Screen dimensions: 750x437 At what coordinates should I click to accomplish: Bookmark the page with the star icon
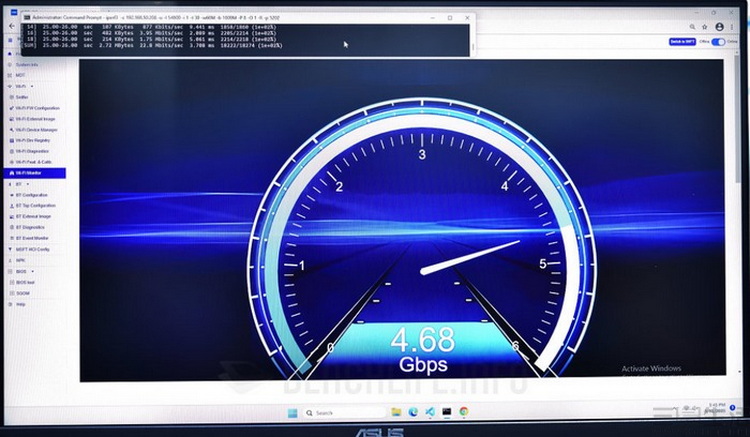pyautogui.click(x=705, y=27)
